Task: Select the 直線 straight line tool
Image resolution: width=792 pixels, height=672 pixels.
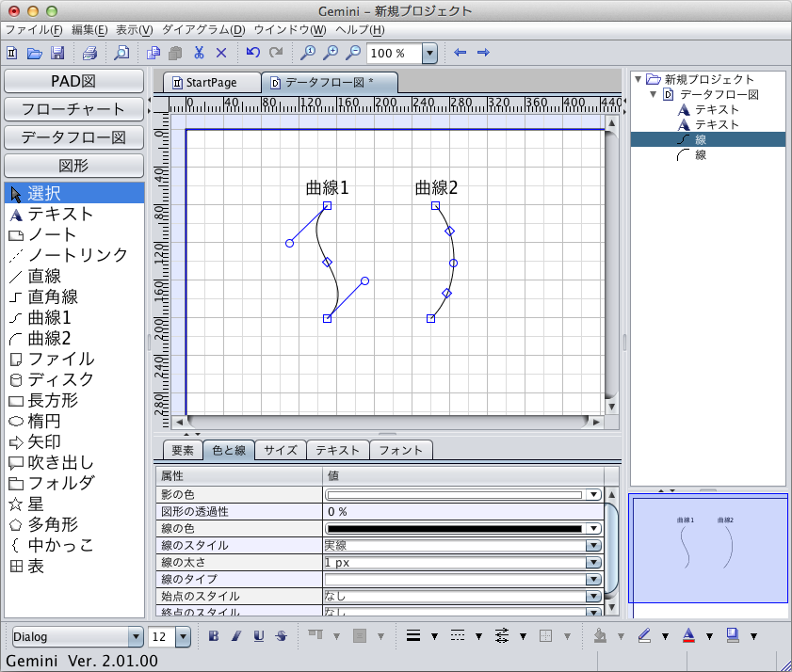Action: (x=74, y=276)
